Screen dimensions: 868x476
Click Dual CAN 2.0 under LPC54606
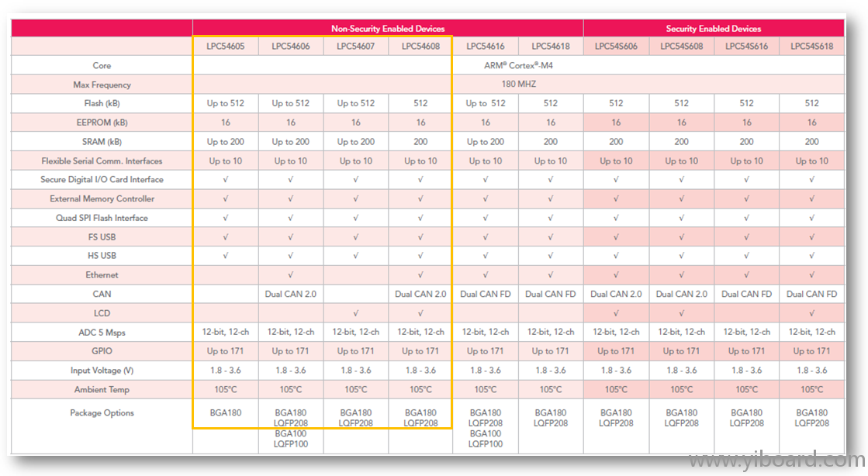pyautogui.click(x=291, y=294)
